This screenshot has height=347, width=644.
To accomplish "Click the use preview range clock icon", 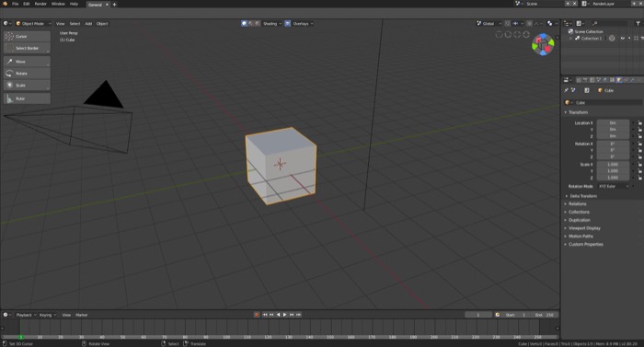I will pos(498,315).
